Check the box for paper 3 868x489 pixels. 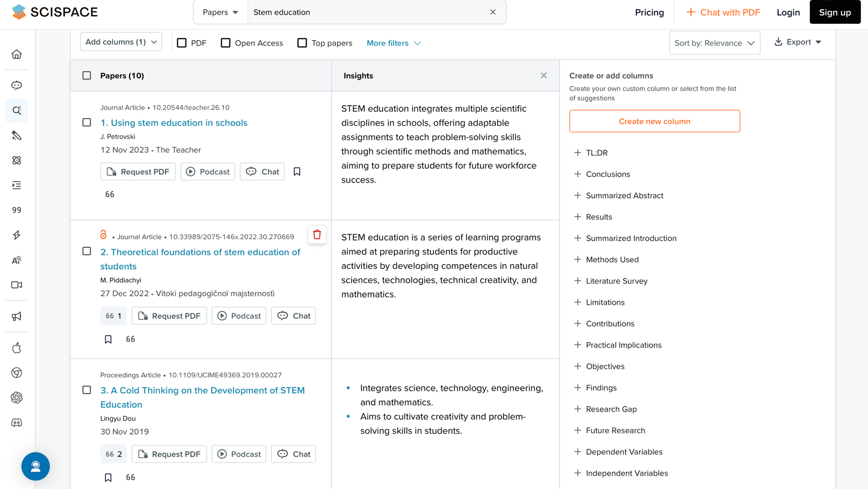point(87,390)
